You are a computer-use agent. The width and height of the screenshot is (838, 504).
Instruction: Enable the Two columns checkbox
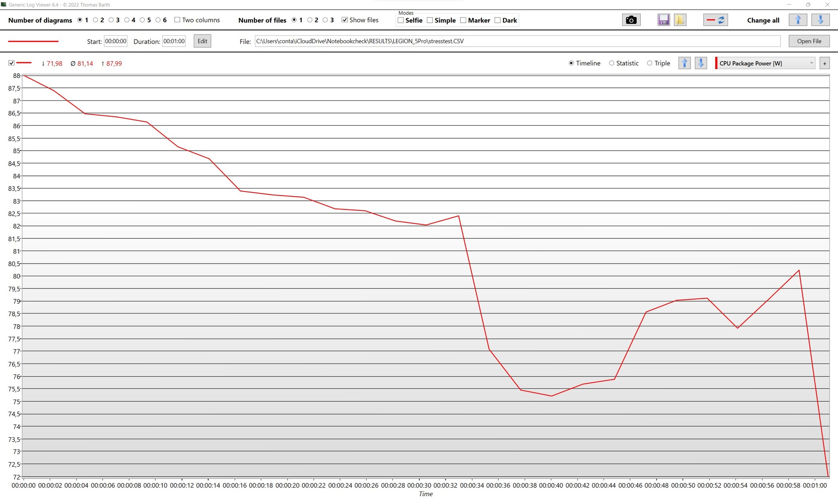[x=177, y=20]
